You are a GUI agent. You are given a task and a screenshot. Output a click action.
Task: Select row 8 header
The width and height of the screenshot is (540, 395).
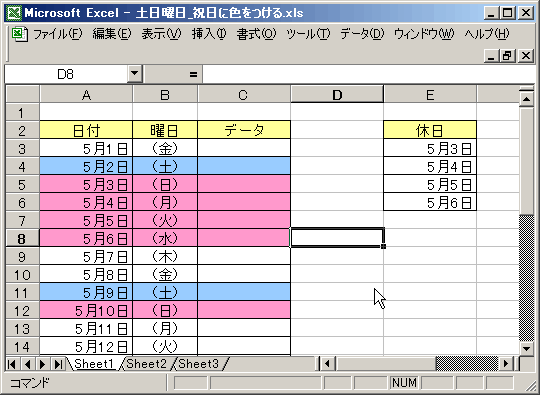(23, 238)
